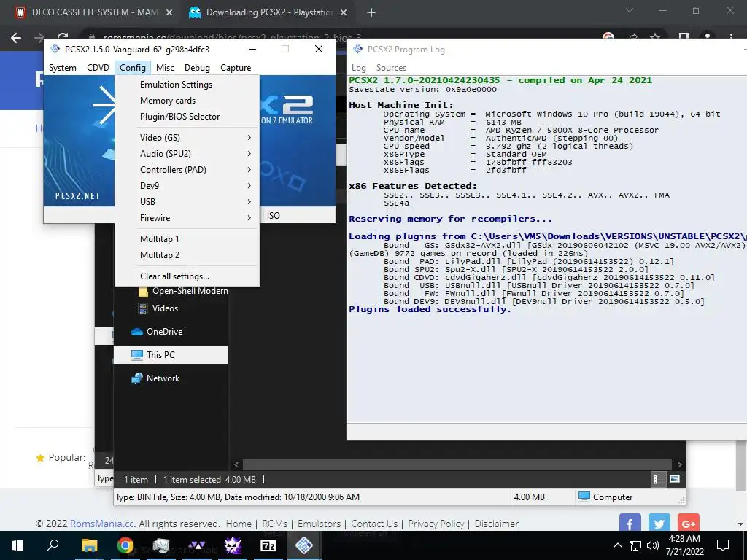The height and width of the screenshot is (560, 747).
Task: Open Sources menu in Program Log window
Action: 391,68
